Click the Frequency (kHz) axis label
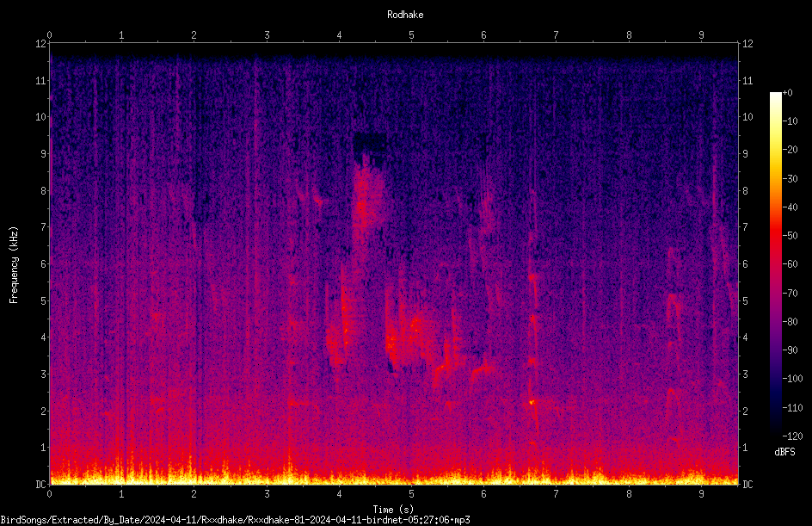Viewport: 812px width, 526px height. (x=14, y=265)
